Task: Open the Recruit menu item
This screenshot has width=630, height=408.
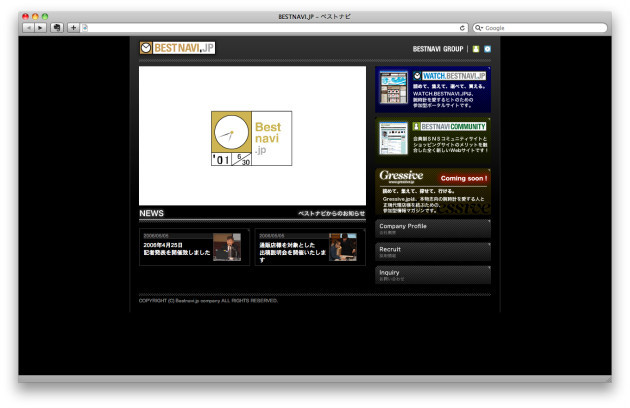Action: click(x=433, y=252)
